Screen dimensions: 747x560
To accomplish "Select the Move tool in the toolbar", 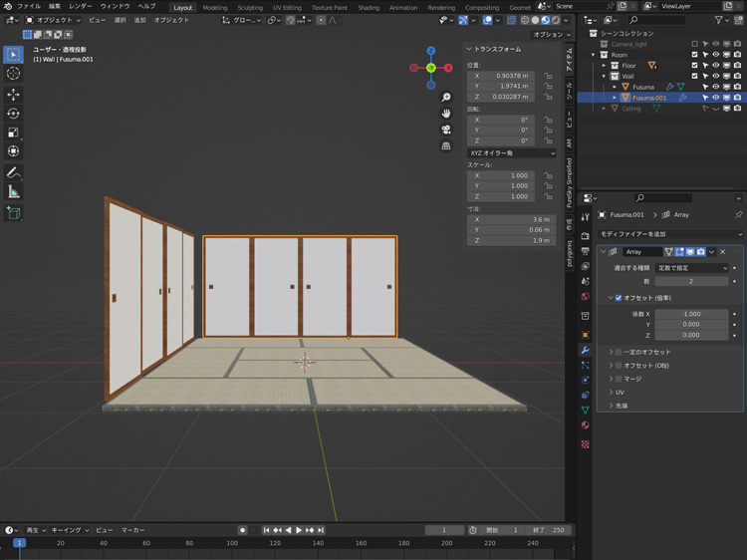I will click(x=13, y=95).
